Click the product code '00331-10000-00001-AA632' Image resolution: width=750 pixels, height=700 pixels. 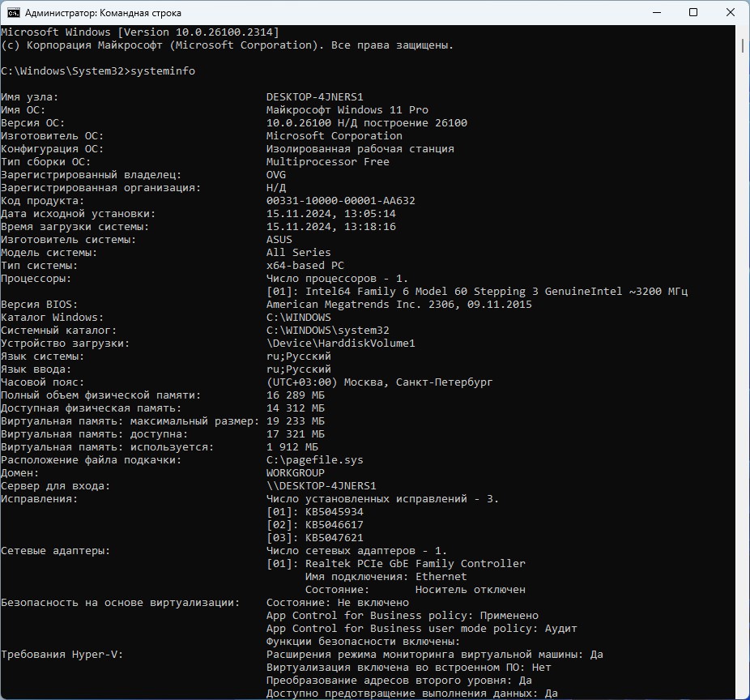point(340,200)
